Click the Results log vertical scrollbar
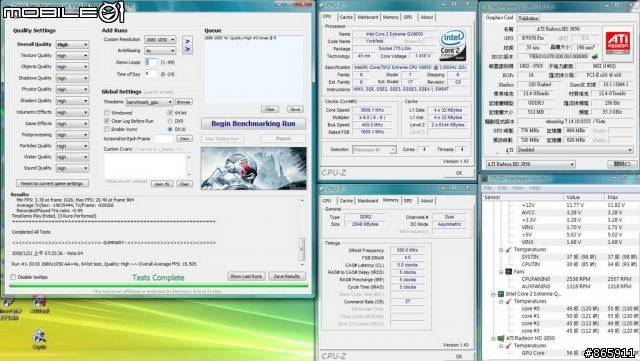 [302, 232]
